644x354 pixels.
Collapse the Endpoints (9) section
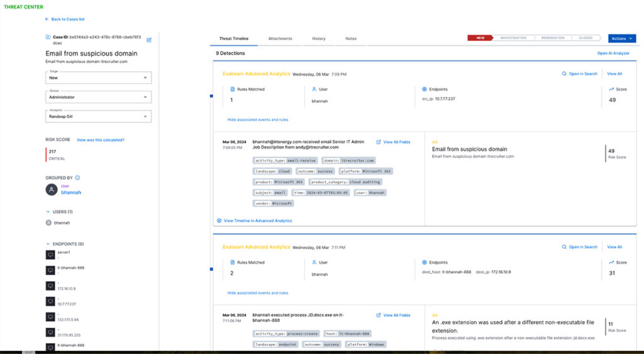tap(48, 243)
